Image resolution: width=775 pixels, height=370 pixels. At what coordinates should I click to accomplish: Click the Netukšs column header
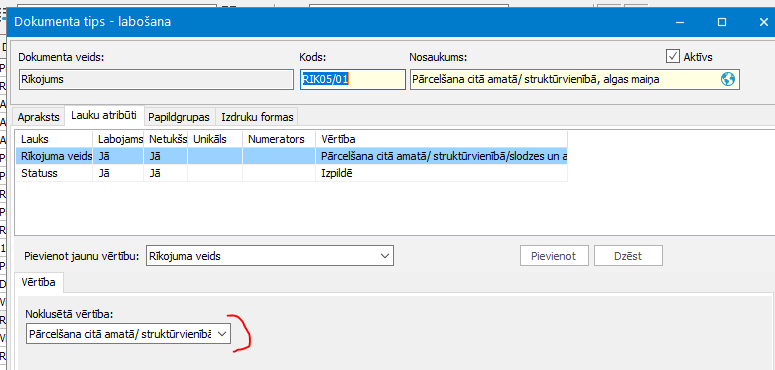coord(166,139)
